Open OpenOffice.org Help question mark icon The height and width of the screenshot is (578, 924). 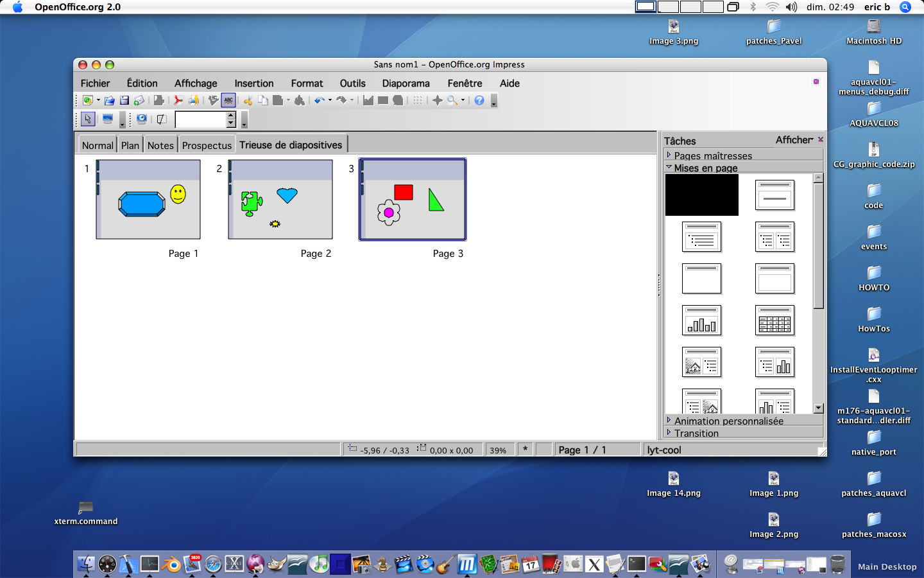pyautogui.click(x=479, y=100)
